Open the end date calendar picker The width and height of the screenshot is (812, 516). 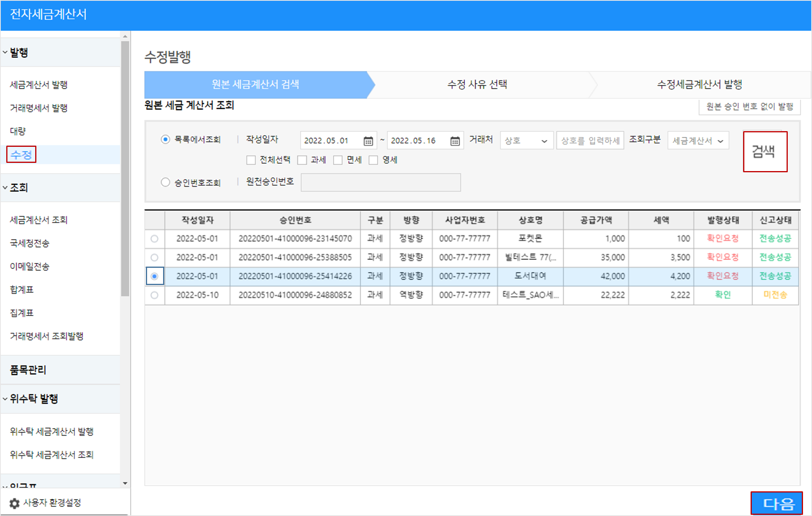point(455,141)
